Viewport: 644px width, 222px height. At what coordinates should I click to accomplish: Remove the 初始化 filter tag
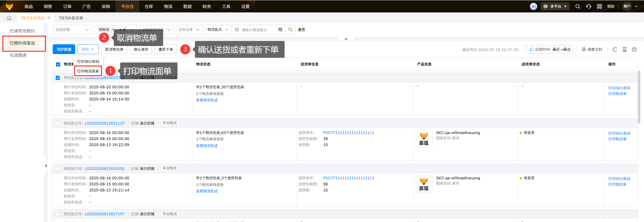pos(112,30)
